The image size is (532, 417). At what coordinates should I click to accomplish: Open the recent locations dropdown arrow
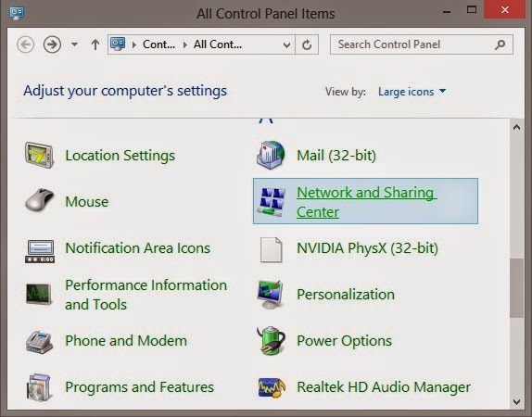point(74,44)
